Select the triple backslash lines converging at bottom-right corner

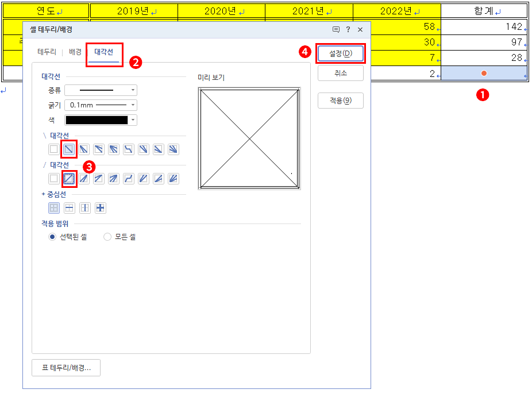174,149
